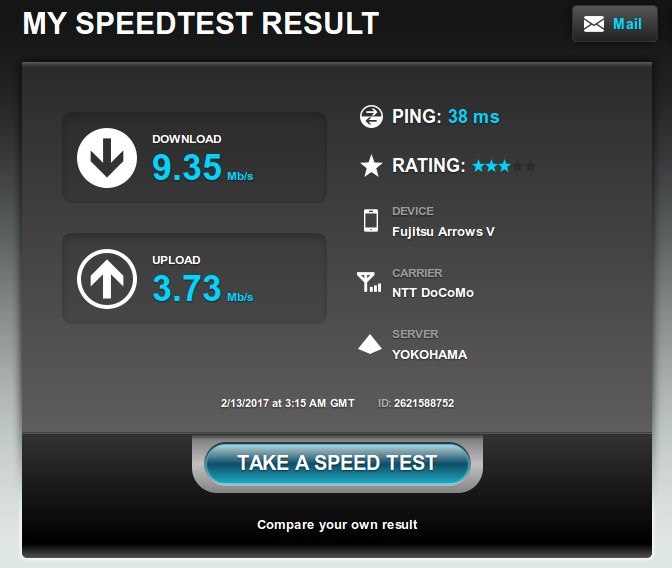This screenshot has width=672, height=568.
Task: Click the phone device icon
Action: [x=371, y=221]
